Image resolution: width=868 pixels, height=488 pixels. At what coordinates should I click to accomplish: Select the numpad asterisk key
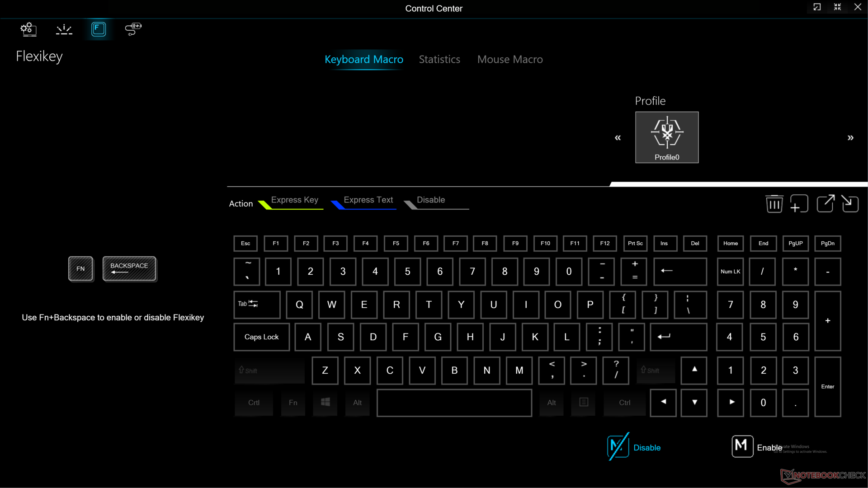[795, 272]
